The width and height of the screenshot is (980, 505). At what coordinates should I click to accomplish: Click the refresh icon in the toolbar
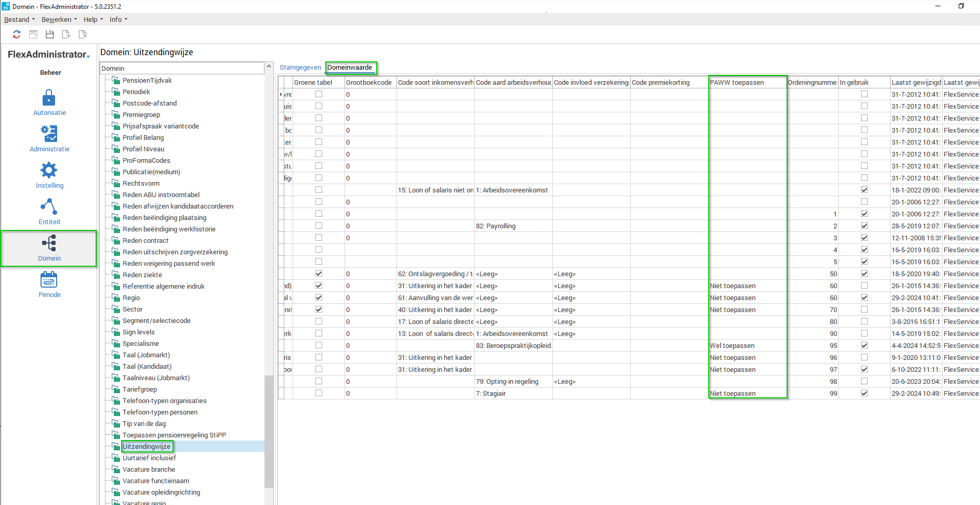coord(17,34)
